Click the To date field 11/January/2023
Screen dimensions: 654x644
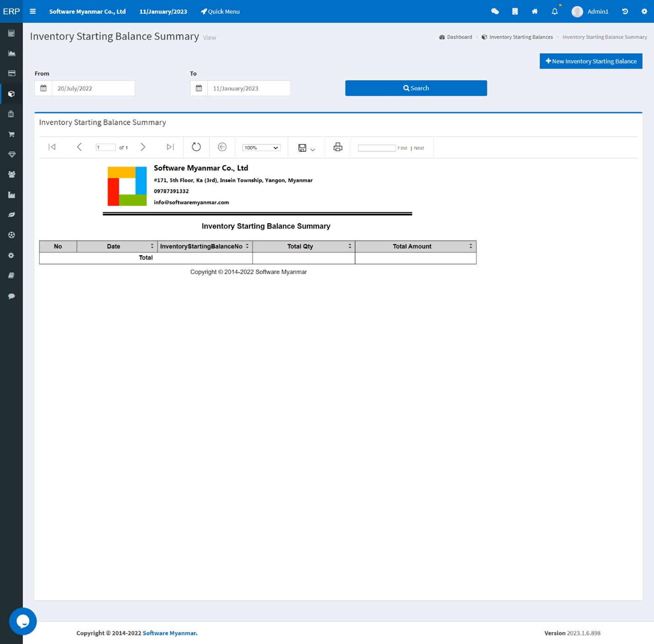point(249,88)
